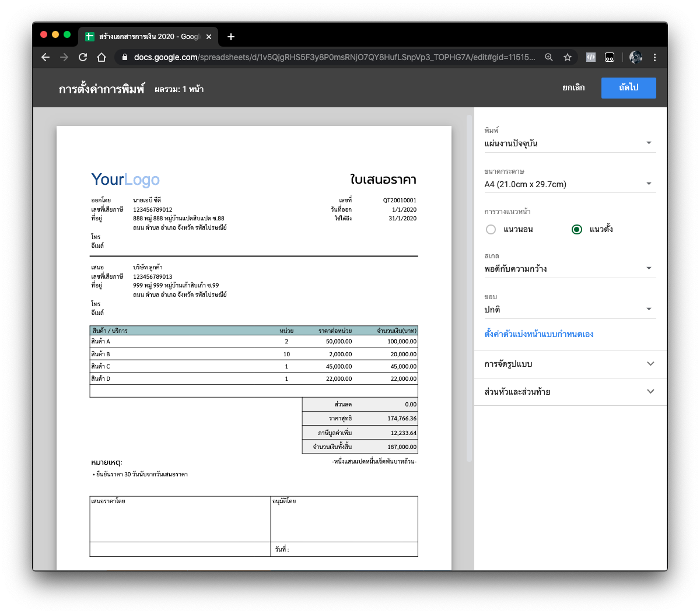
Task: Open the zoom magnifier icon in address bar
Action: pos(549,57)
